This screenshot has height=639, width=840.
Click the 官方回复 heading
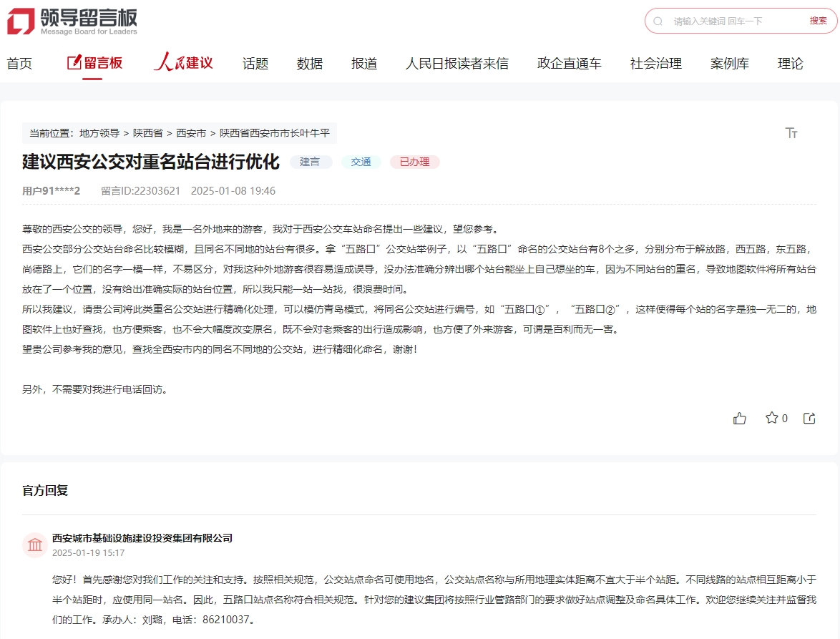pyautogui.click(x=45, y=491)
